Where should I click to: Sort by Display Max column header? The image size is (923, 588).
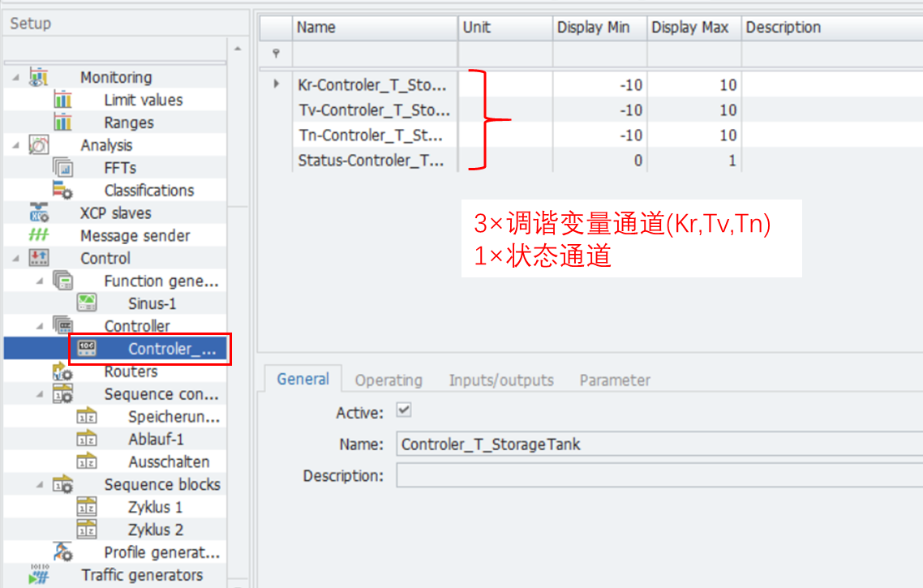(694, 28)
